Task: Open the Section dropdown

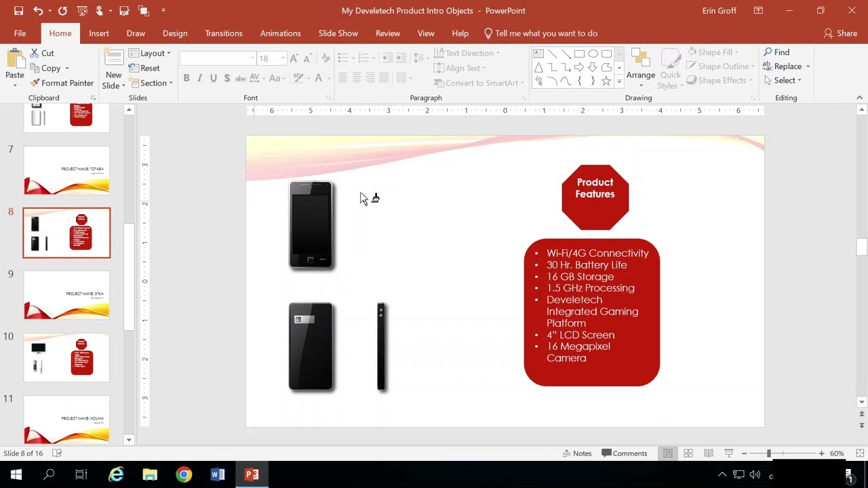Action: click(151, 83)
